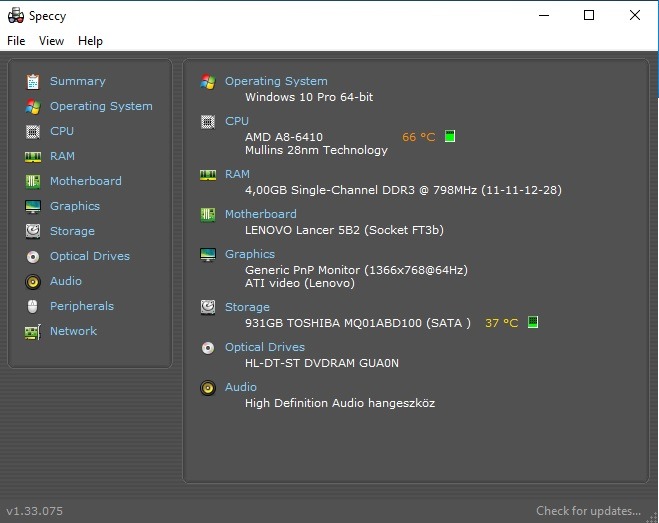Image resolution: width=659 pixels, height=523 pixels.
Task: Show the Optical Drives section from sidebar
Action: [90, 256]
